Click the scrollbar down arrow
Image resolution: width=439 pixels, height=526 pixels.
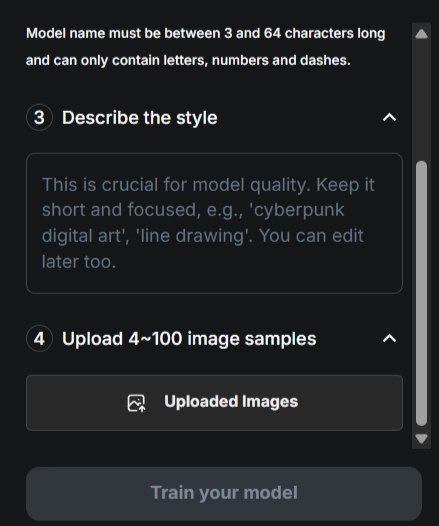(x=421, y=438)
